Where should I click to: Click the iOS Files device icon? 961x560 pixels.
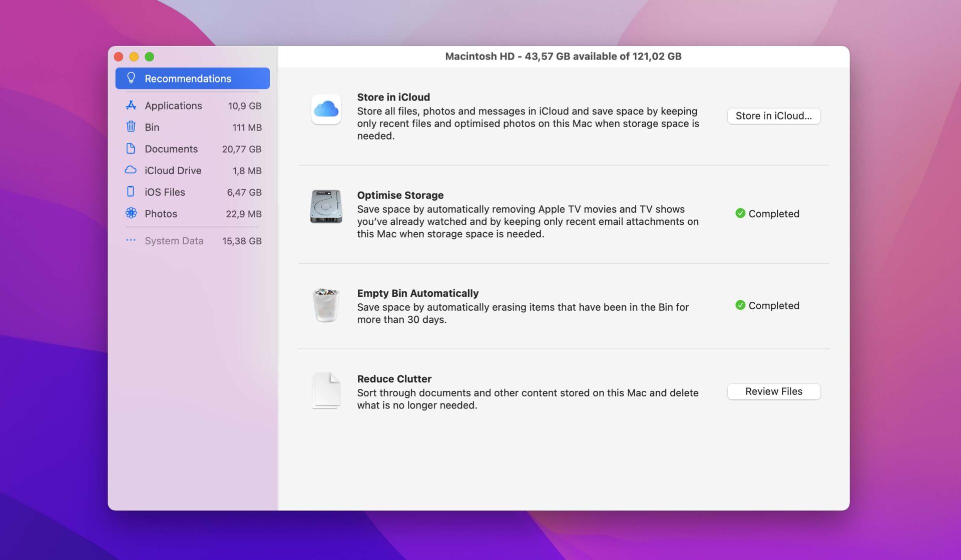(x=131, y=192)
